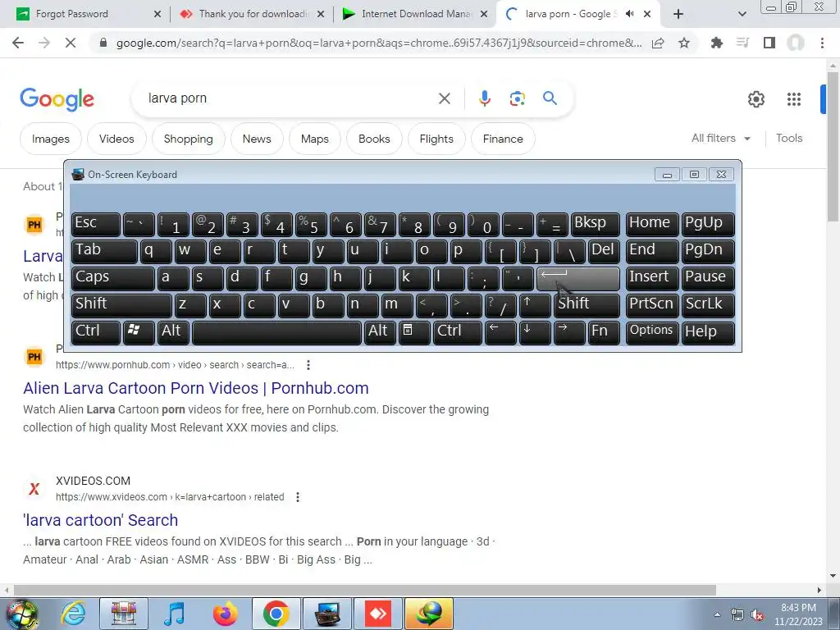840x630 pixels.
Task: Open Google quick settings gear
Action: tap(756, 99)
